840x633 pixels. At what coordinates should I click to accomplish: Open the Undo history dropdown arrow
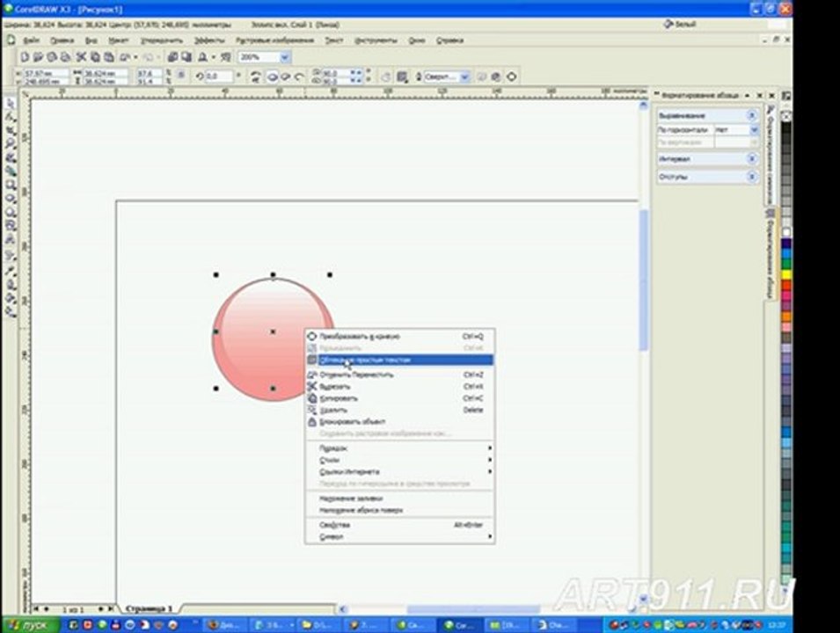136,57
